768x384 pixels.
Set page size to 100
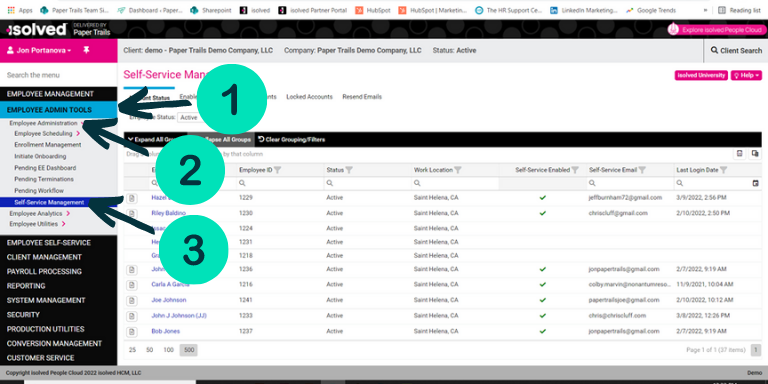[x=168, y=350]
